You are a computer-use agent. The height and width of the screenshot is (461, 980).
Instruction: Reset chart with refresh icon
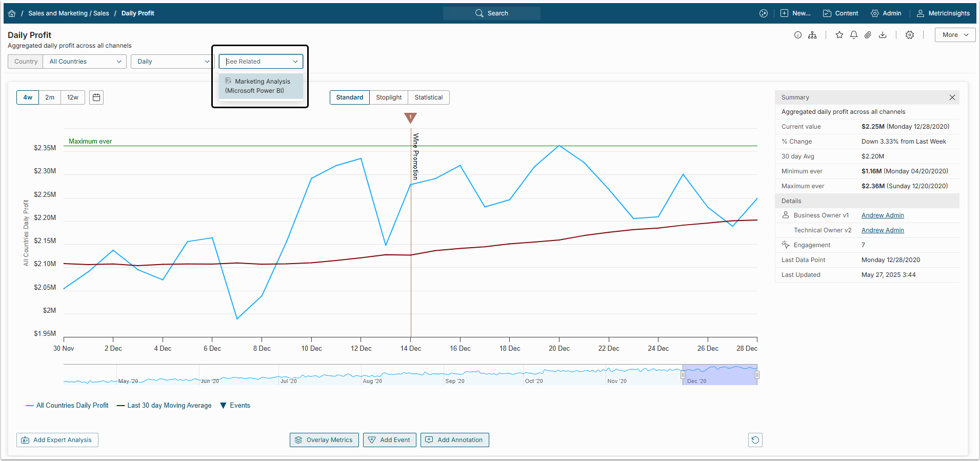click(x=755, y=440)
